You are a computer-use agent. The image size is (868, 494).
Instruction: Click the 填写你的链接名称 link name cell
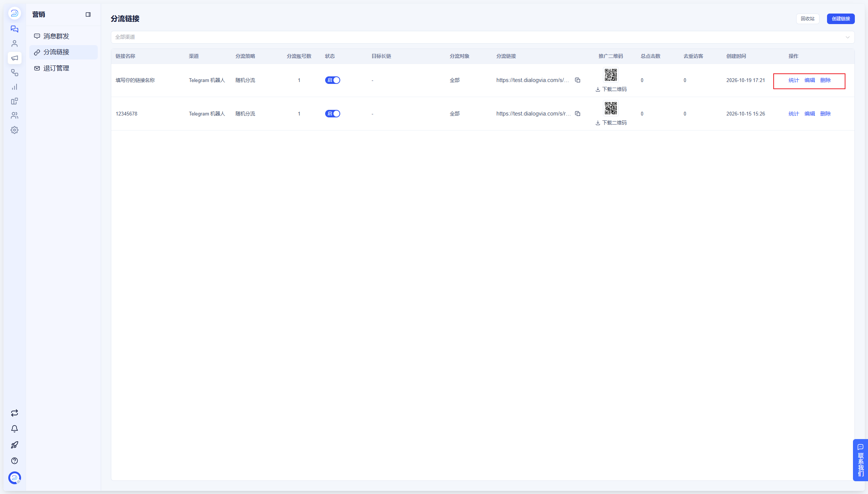tap(135, 80)
